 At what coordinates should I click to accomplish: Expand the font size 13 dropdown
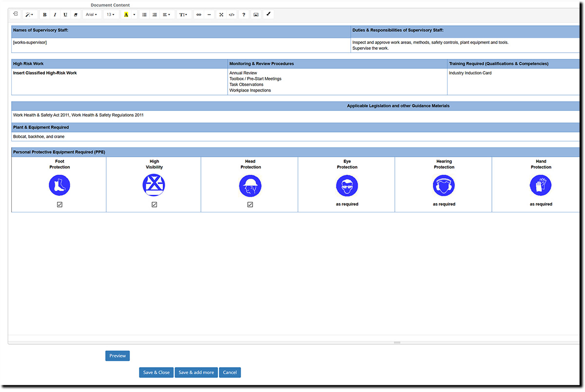pos(111,15)
